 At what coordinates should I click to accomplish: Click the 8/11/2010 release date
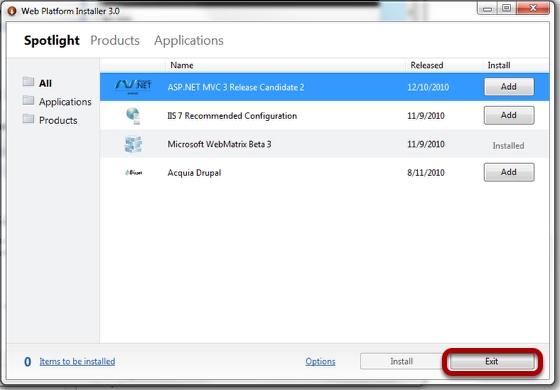point(426,173)
